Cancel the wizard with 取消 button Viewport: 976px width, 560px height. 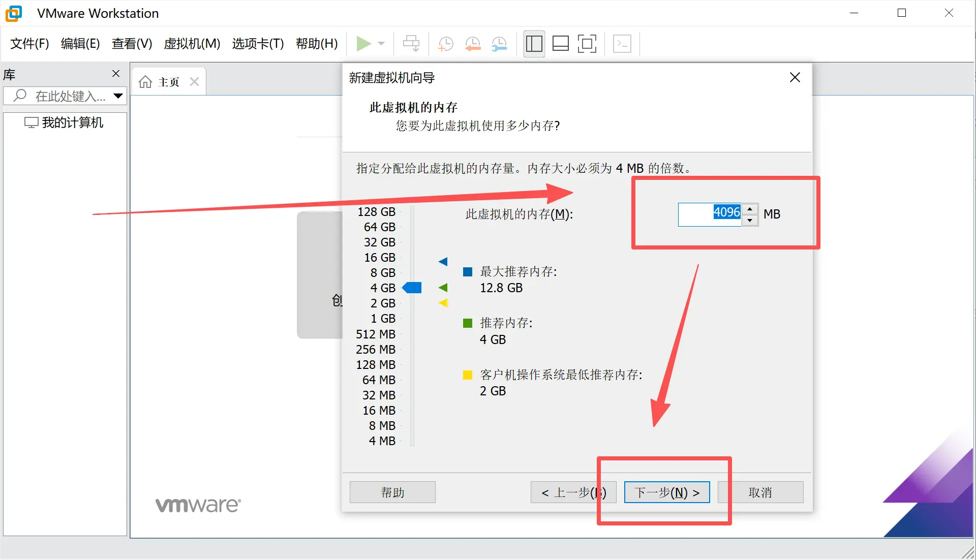pos(760,492)
